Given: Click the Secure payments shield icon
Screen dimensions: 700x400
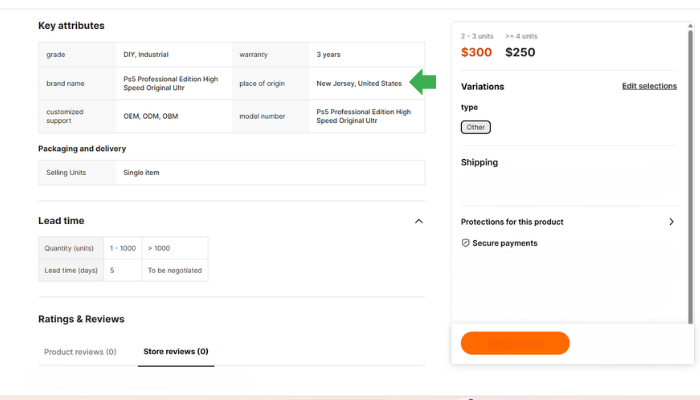Looking at the screenshot, I should pyautogui.click(x=465, y=243).
